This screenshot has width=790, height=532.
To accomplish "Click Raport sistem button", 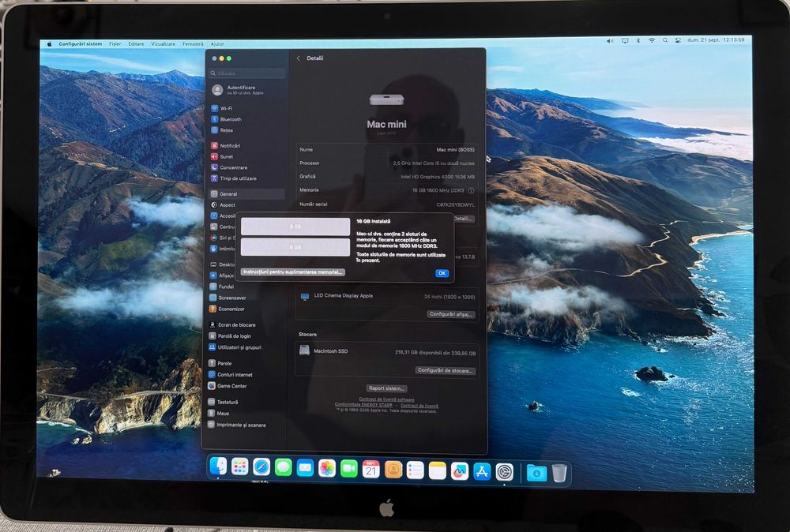I will coord(386,388).
